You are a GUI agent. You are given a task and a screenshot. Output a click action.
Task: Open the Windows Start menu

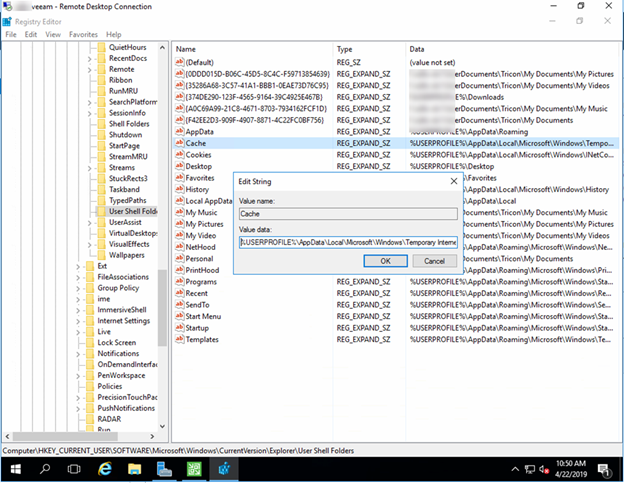[16, 469]
